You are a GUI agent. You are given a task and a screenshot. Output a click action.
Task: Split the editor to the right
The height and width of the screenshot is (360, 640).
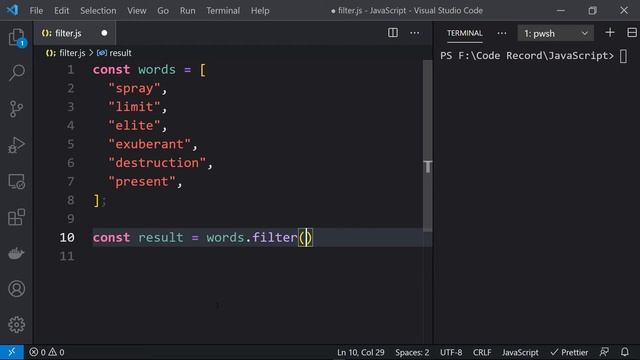tap(393, 33)
